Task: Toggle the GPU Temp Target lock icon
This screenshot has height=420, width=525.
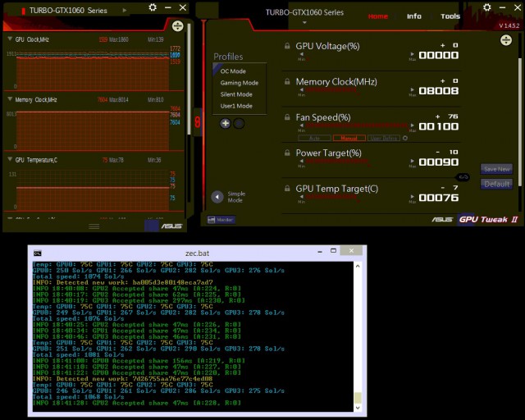Action: (x=287, y=189)
